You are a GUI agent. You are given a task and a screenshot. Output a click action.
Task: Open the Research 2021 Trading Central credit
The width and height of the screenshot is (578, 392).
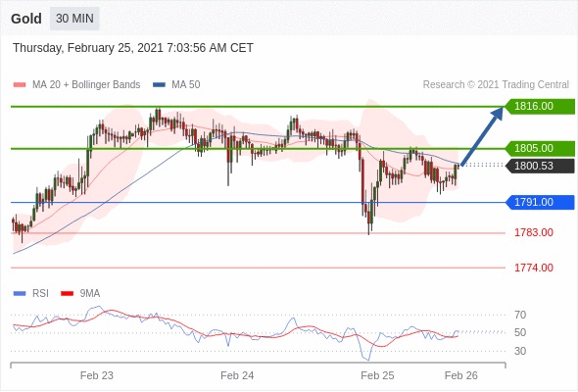[496, 85]
